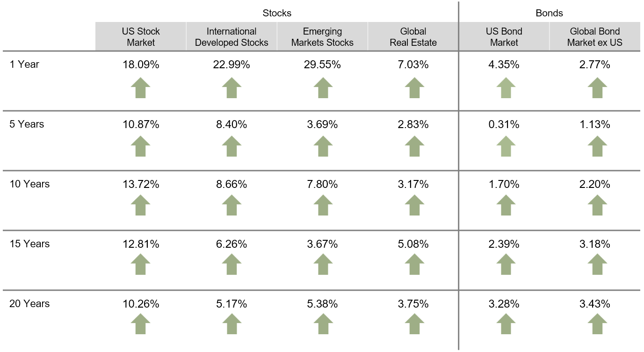
Task: Click the Global Bond Market ex US header
Action: 594,37
